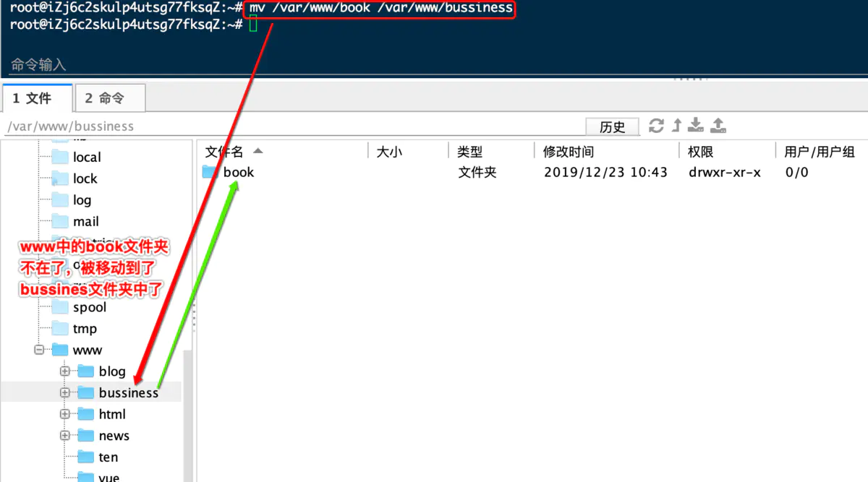Viewport: 868px width, 482px height.
Task: Click the 0/0 user group cell
Action: (797, 172)
